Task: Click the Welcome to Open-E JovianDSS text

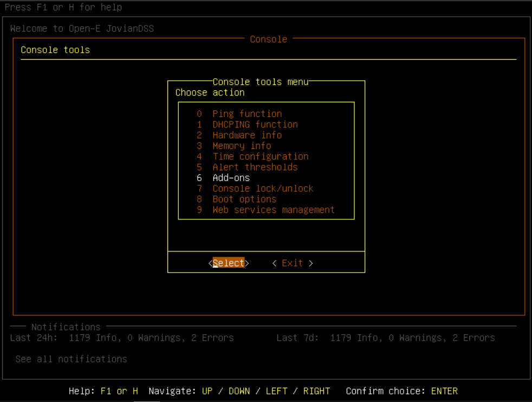Action: [82, 29]
